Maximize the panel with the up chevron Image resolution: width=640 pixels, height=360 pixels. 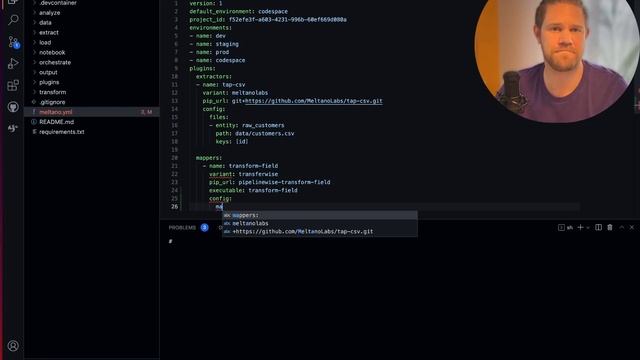622,227
